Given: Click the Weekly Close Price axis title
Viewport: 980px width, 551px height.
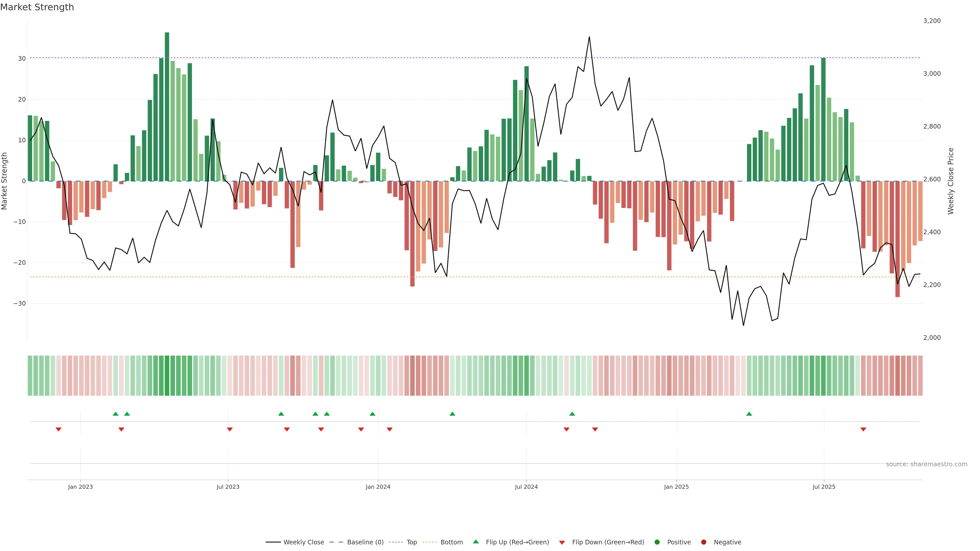Looking at the screenshot, I should coord(951,181).
